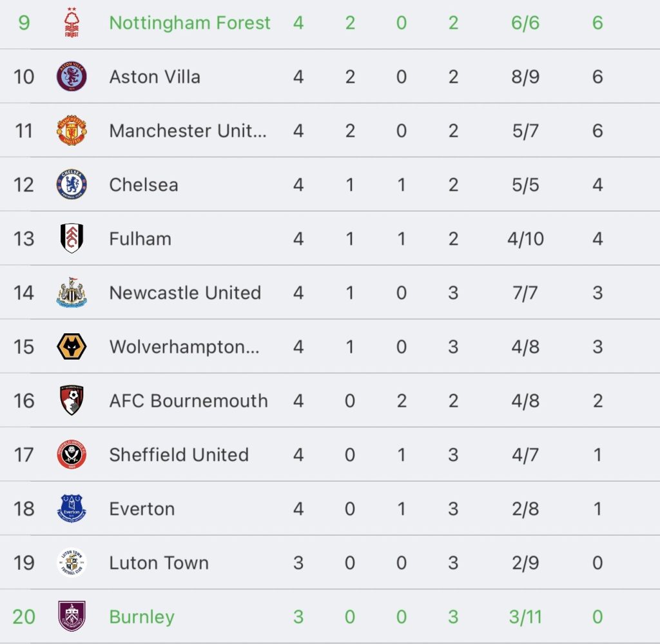Image resolution: width=660 pixels, height=644 pixels.
Task: Tap Luton Town's 2/9 goal record
Action: coord(525,563)
